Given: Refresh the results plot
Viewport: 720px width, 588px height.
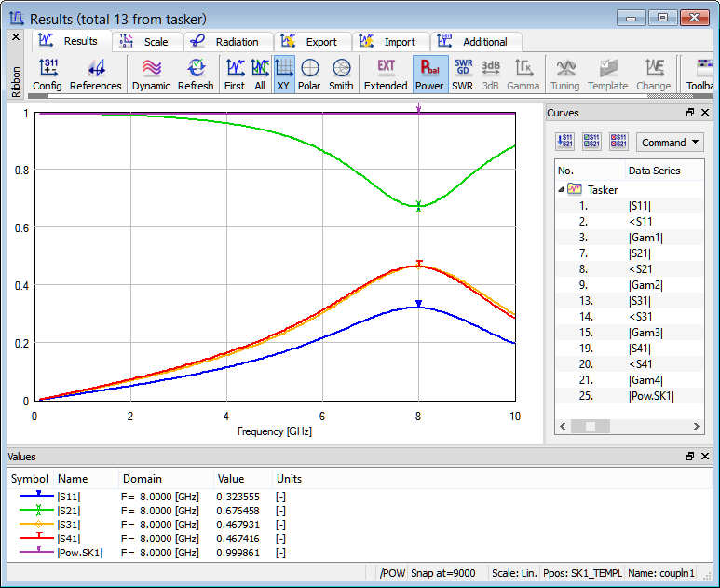Looking at the screenshot, I should click(x=196, y=75).
